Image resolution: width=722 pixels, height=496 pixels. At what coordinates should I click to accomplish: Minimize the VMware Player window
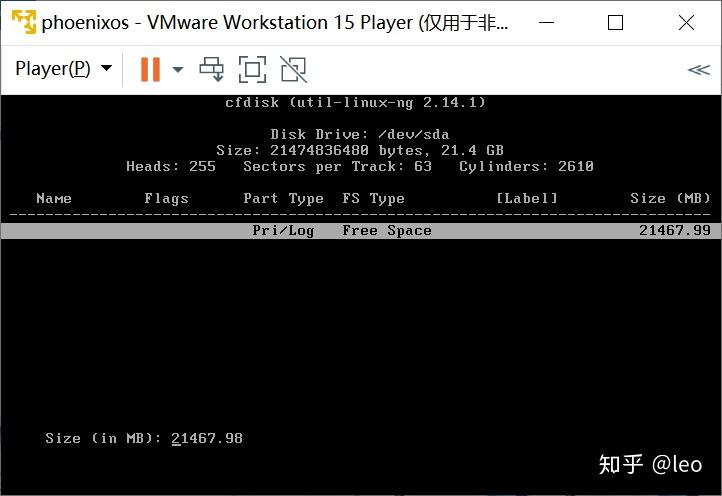pyautogui.click(x=547, y=22)
